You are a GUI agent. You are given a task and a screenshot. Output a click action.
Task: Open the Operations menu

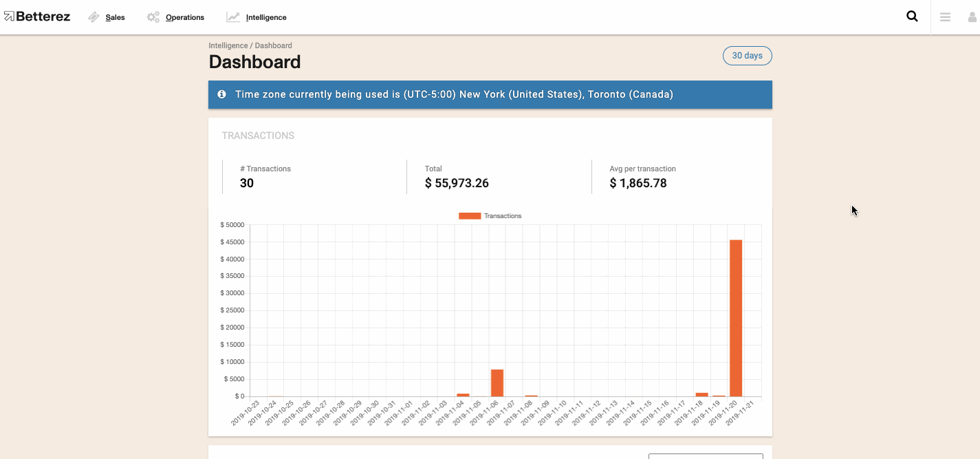(185, 17)
